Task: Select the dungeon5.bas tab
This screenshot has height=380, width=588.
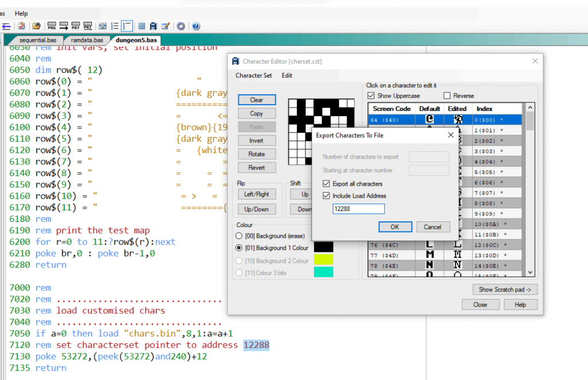Action: (x=136, y=40)
